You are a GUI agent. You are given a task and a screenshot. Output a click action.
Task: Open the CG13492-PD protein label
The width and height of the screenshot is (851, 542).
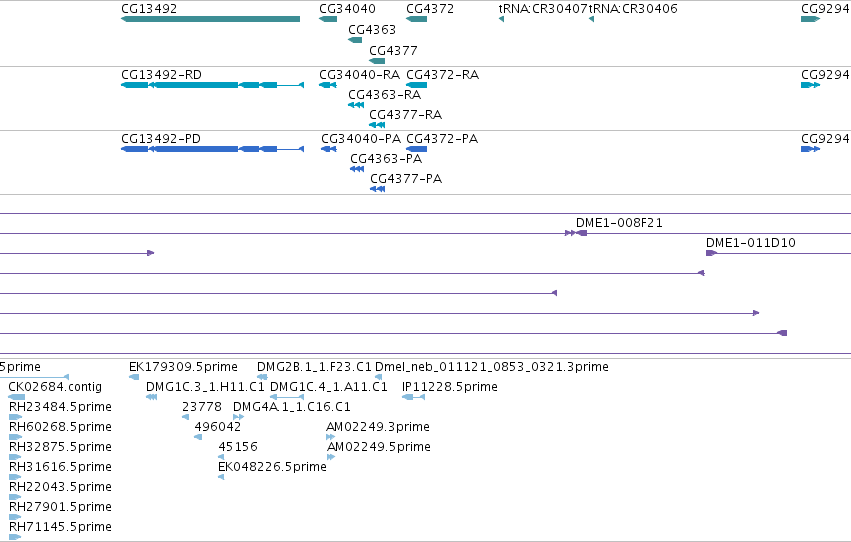coord(161,139)
